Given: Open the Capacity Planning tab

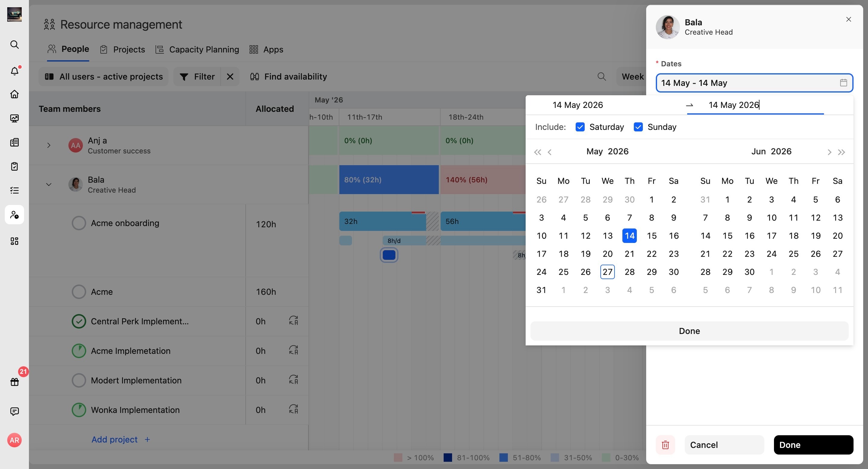Looking at the screenshot, I should pos(197,49).
